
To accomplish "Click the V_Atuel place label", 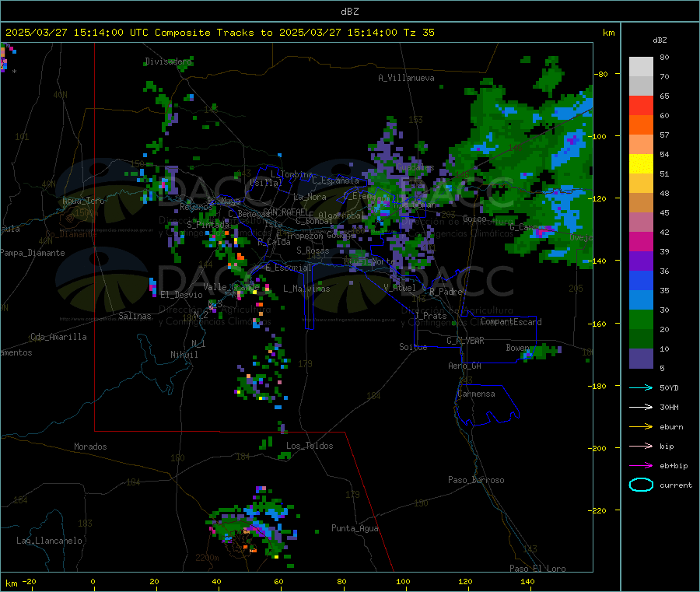I will [400, 288].
